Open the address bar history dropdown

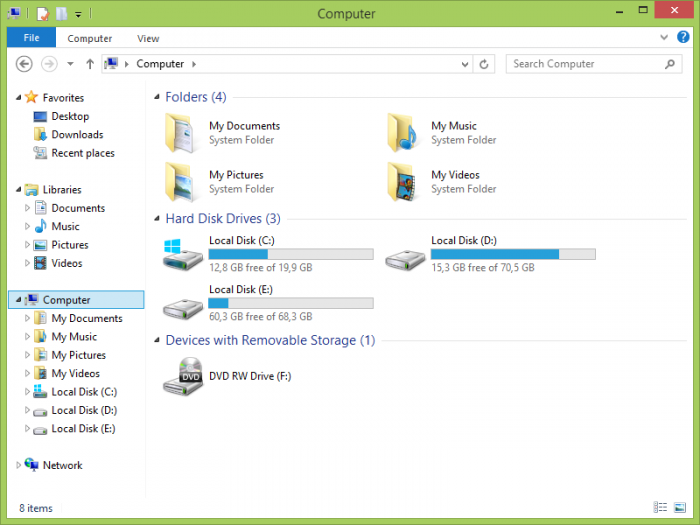pyautogui.click(x=465, y=64)
